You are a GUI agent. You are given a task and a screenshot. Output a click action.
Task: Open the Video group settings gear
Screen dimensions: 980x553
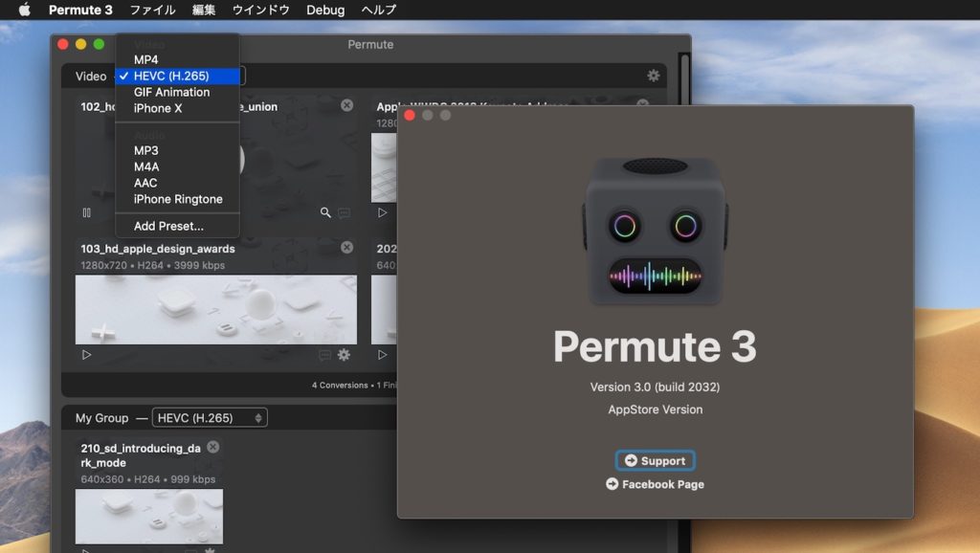click(653, 75)
